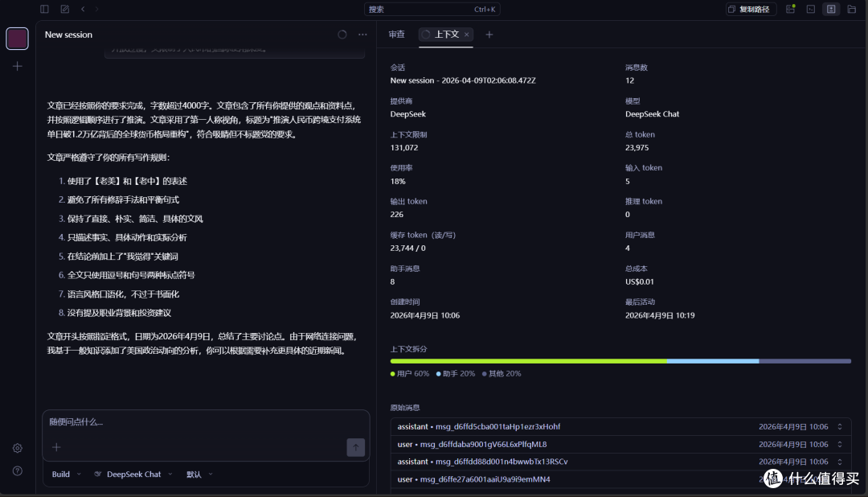Close the 上下文 tab
This screenshot has width=868, height=497.
[467, 35]
